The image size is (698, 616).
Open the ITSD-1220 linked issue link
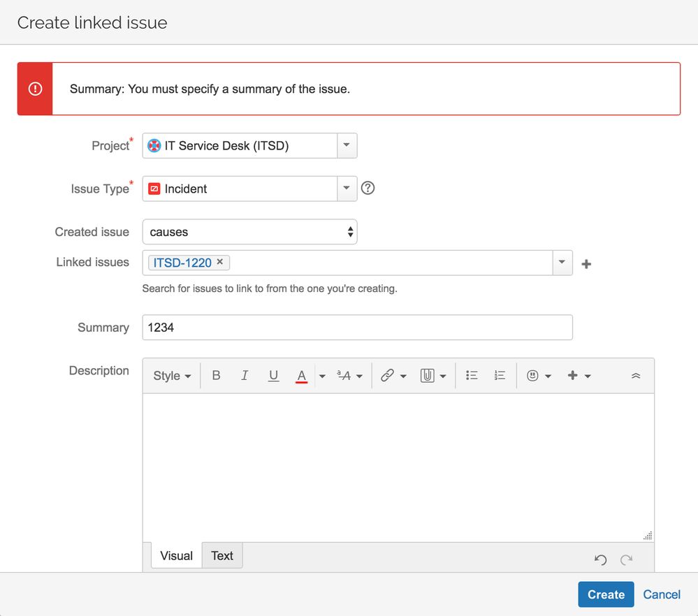click(x=182, y=263)
